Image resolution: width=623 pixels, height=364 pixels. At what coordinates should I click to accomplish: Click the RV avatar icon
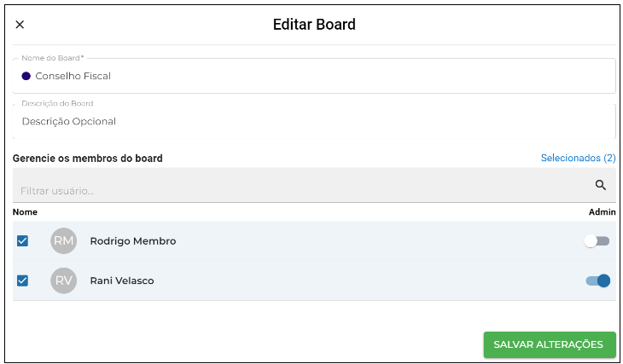(x=63, y=280)
